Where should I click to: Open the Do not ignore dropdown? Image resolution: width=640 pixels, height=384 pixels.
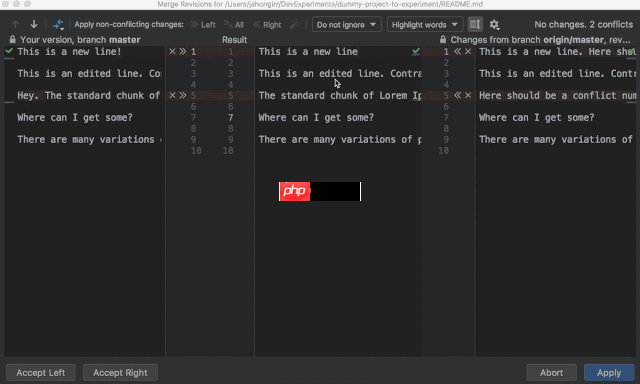pyautogui.click(x=347, y=24)
